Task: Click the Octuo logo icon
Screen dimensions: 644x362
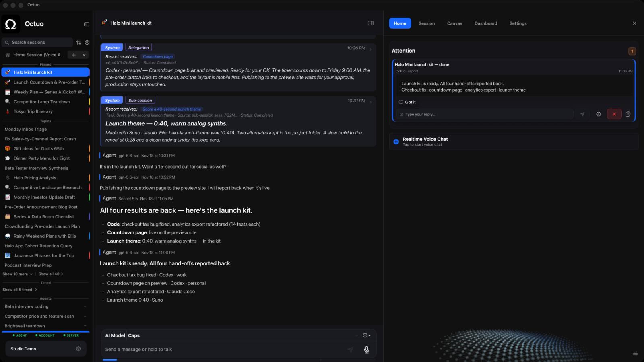Action: click(11, 24)
